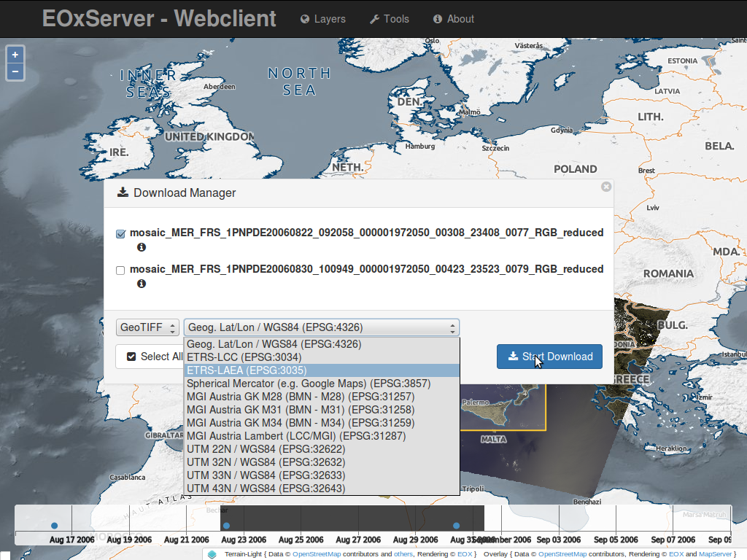The width and height of the screenshot is (747, 560).
Task: Check the 20060830 mosaic coverage checkbox
Action: (x=120, y=271)
